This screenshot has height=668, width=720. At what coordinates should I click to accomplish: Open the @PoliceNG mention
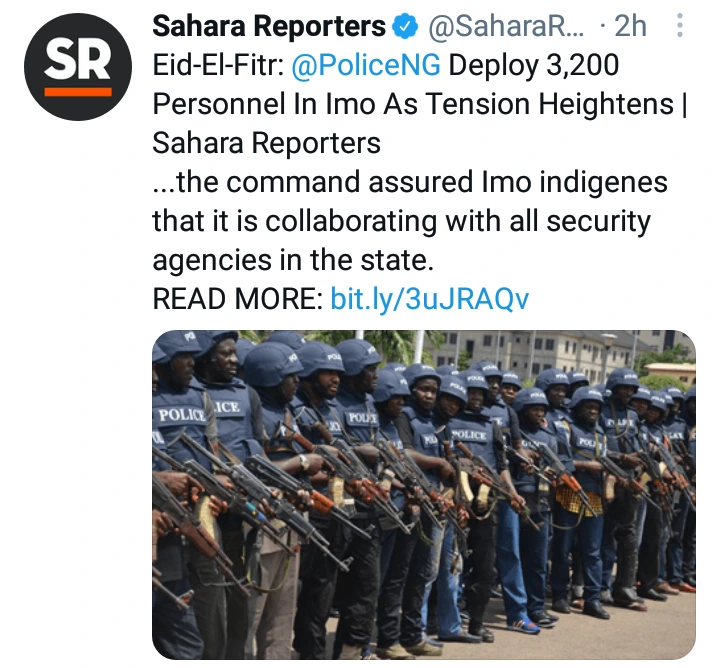coord(366,65)
